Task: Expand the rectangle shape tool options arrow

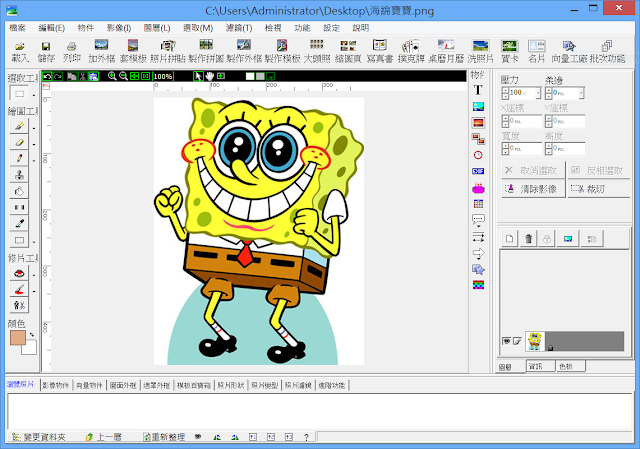Action: [x=34, y=242]
